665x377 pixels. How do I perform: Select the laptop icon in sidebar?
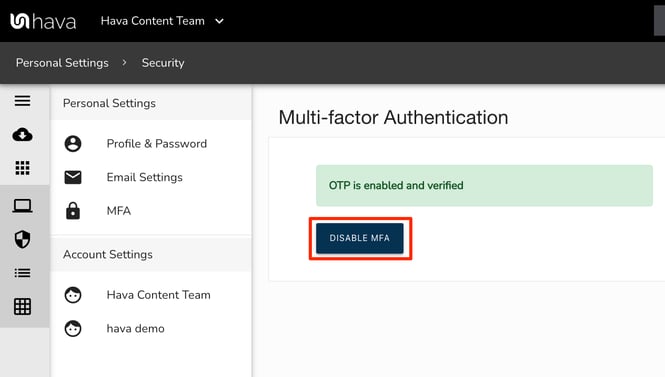click(22, 206)
